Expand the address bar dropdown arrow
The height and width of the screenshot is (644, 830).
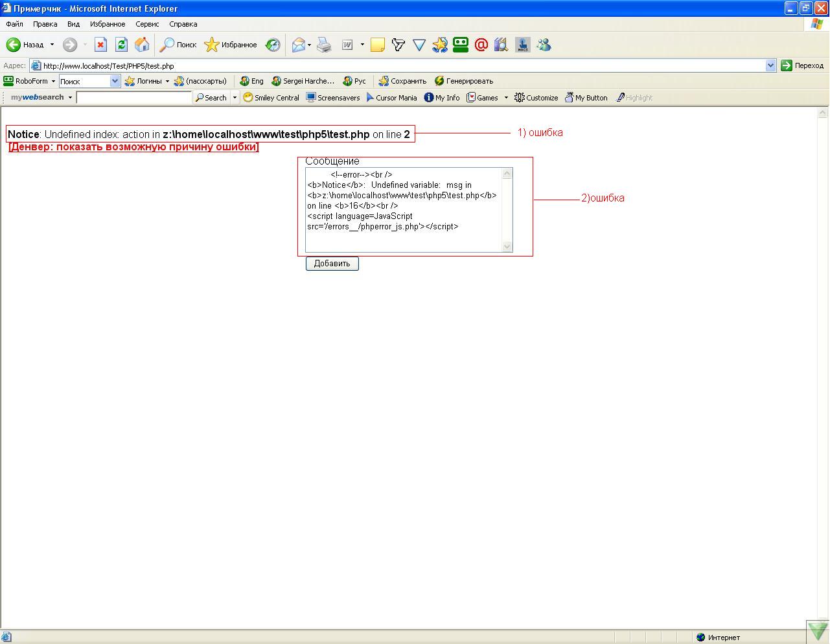[x=770, y=65]
